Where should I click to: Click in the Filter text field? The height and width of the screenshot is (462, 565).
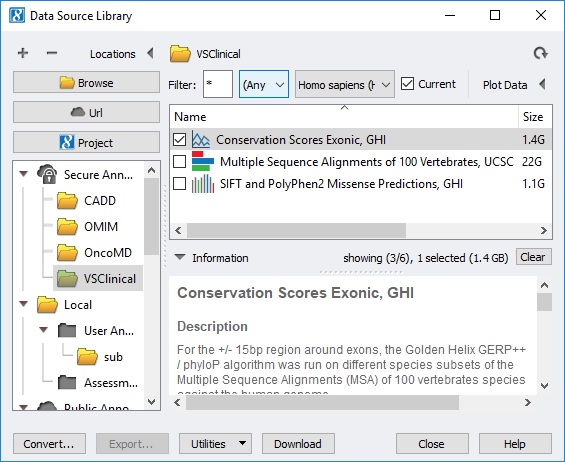pos(218,84)
